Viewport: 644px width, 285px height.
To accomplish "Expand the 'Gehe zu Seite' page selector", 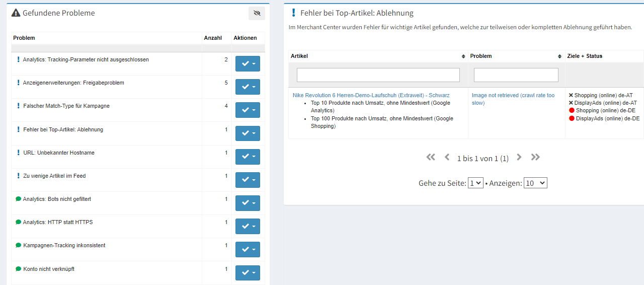I will click(475, 183).
